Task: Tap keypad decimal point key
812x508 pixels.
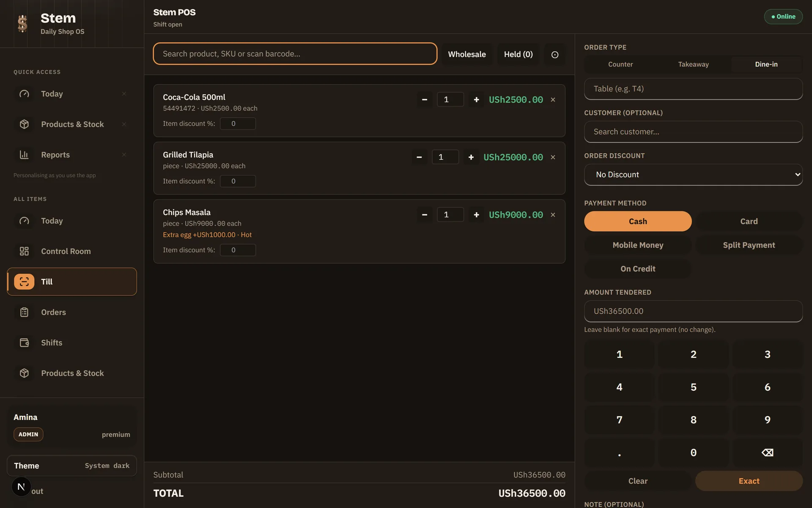Action: (x=619, y=453)
